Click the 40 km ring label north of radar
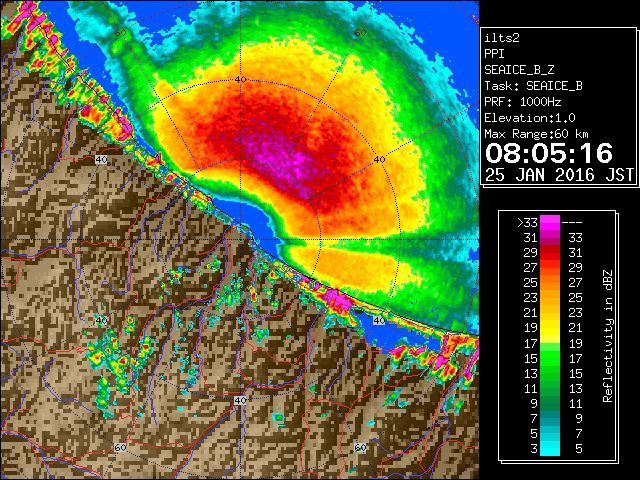The width and height of the screenshot is (640, 480). pos(240,80)
